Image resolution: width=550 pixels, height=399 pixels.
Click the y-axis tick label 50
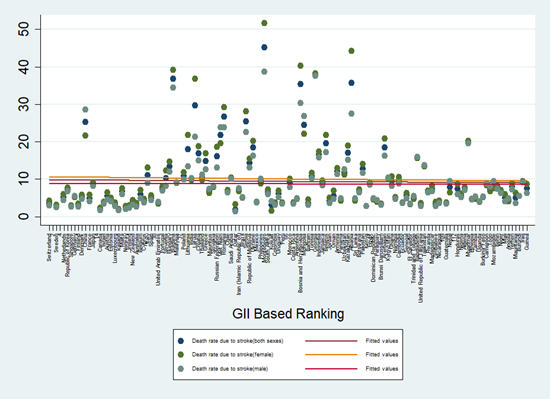click(24, 29)
